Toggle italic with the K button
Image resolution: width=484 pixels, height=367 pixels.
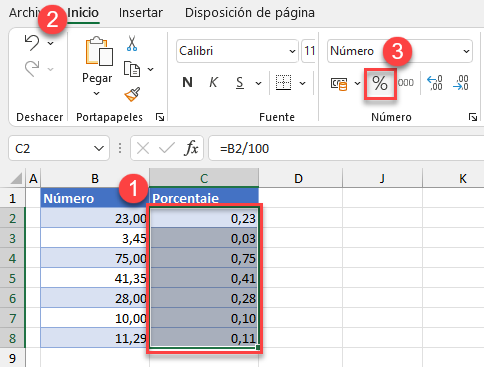pos(213,82)
